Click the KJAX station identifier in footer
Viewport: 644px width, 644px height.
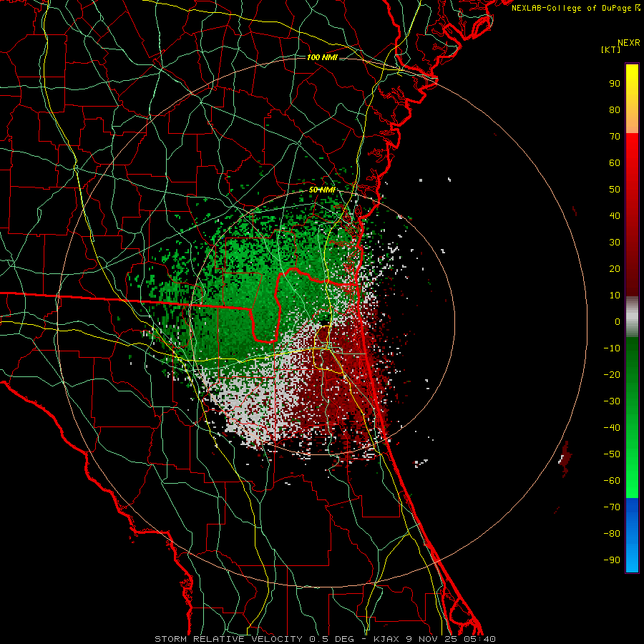coord(387,639)
